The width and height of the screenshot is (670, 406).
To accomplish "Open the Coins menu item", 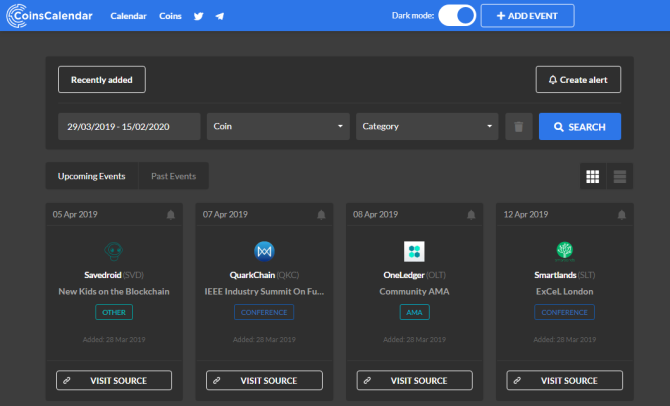I will (x=170, y=16).
